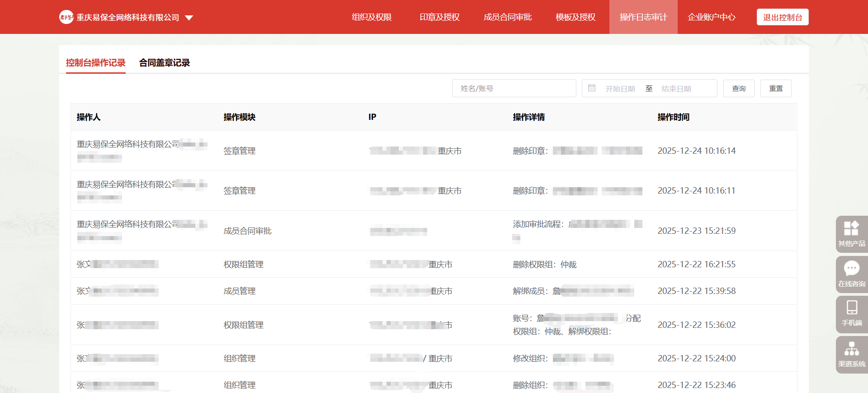Switch to 合同盖章记录 tab
This screenshot has height=393, width=868.
coord(165,63)
